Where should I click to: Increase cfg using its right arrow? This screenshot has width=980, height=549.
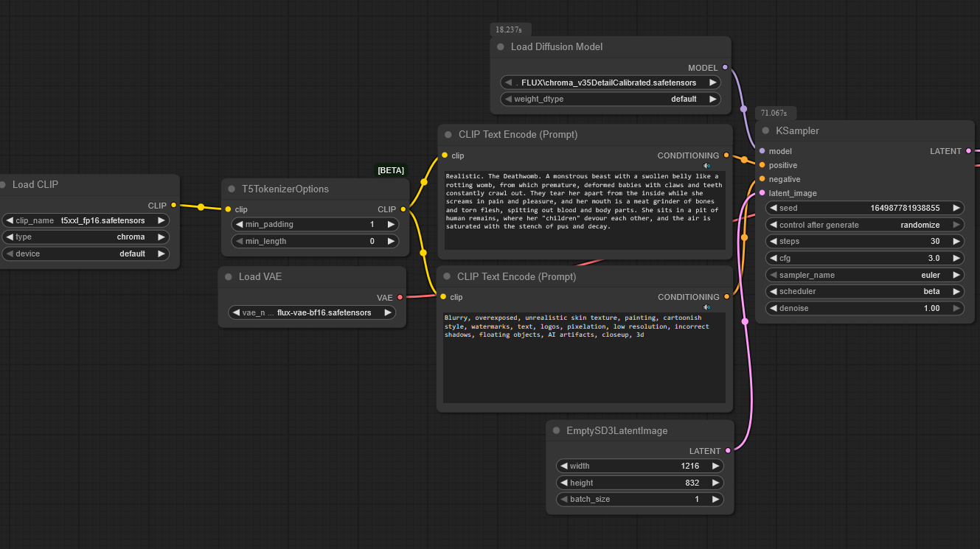956,259
